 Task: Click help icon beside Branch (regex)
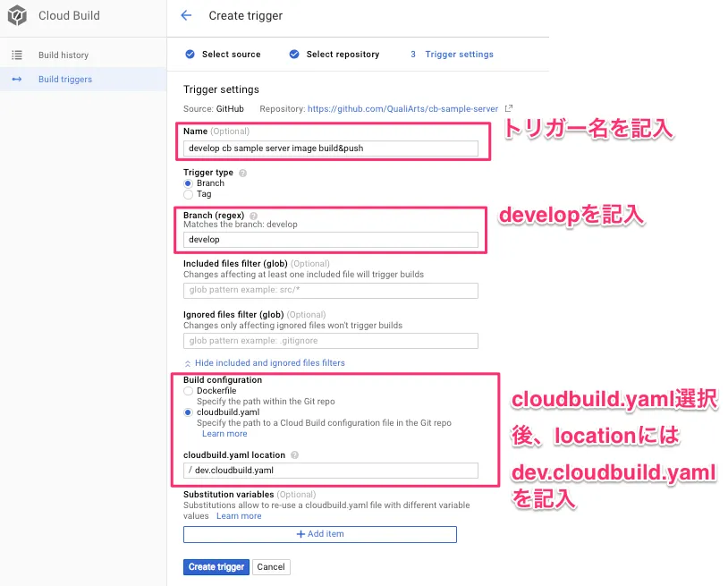[253, 216]
